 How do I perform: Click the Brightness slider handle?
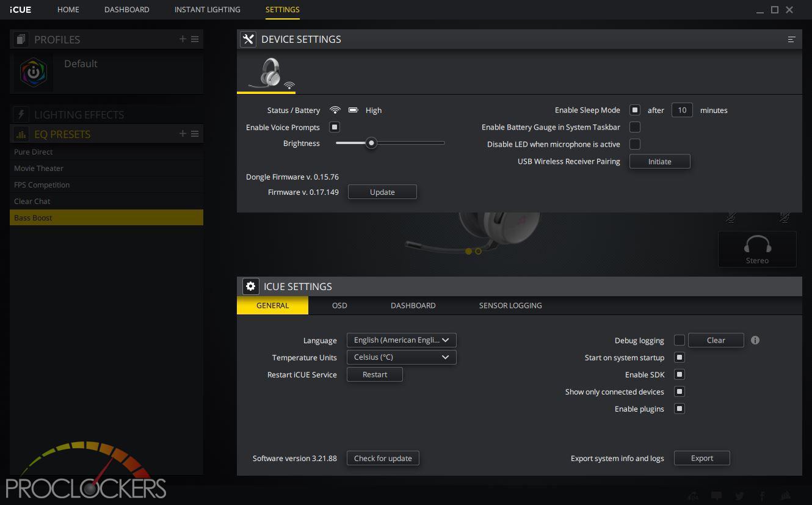(371, 143)
